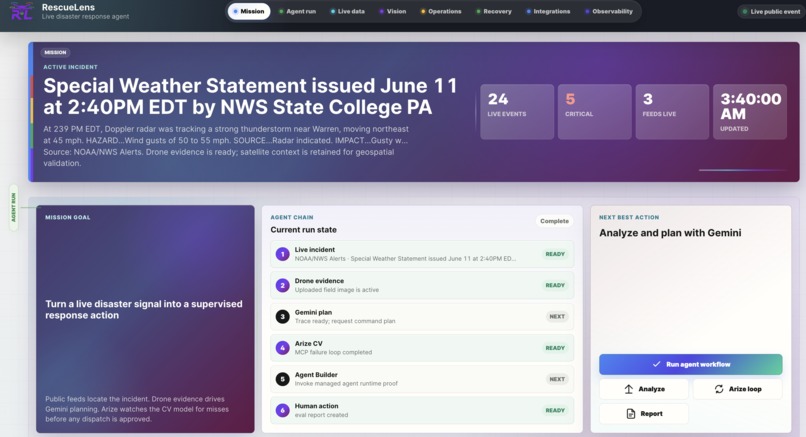Click the refresh icon on Arize loop
Screen dimensions: 806x437
719,389
